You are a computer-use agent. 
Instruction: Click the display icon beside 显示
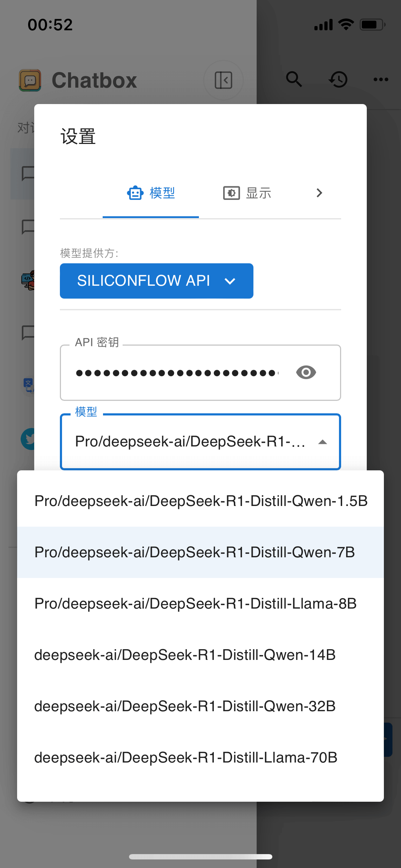click(231, 193)
